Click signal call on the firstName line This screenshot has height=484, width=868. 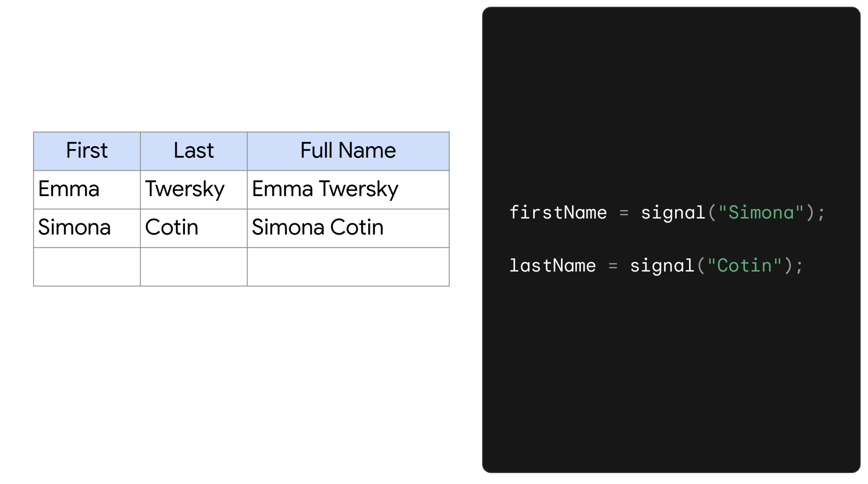click(x=673, y=213)
